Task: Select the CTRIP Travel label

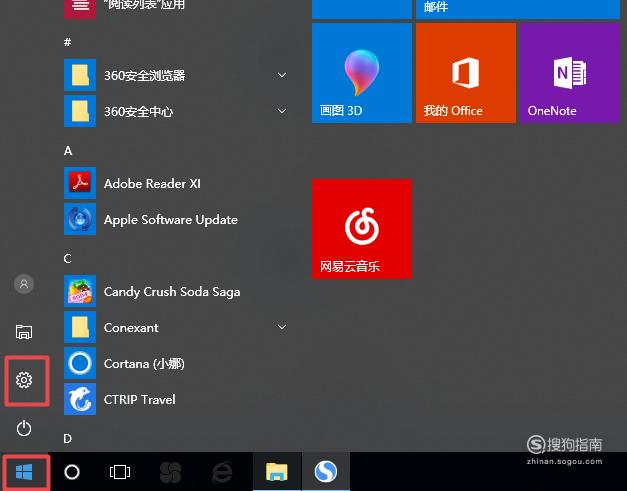Action: 140,399
